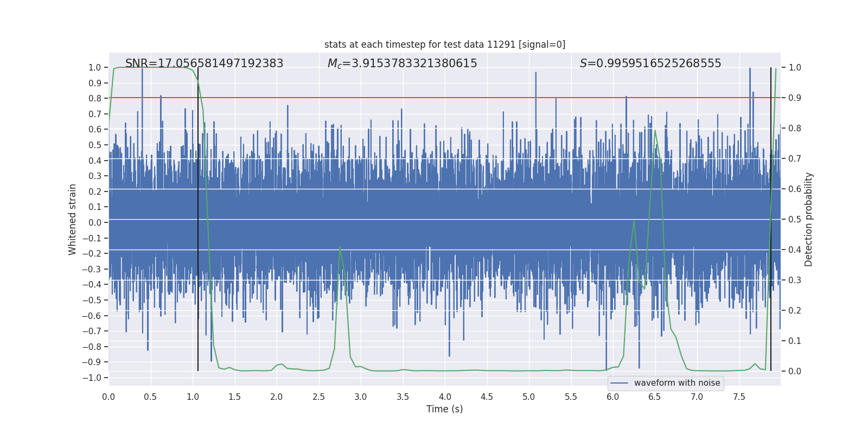Click the S=0.9959 annotation text
The width and height of the screenshot is (868, 434).
(650, 63)
